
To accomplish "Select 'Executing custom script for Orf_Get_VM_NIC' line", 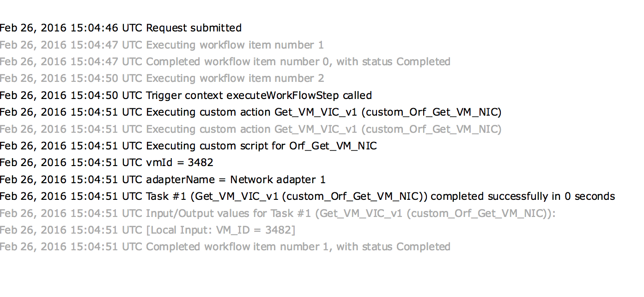I will click(x=188, y=146).
